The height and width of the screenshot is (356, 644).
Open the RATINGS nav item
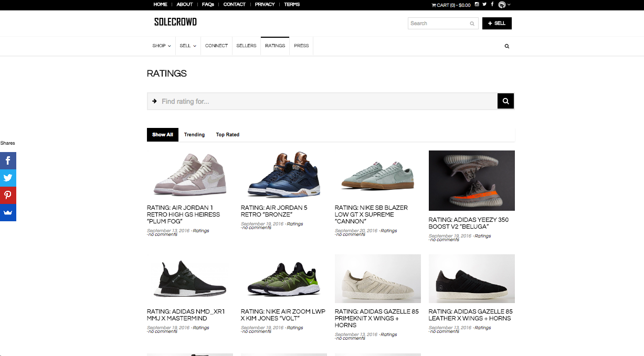tap(275, 46)
